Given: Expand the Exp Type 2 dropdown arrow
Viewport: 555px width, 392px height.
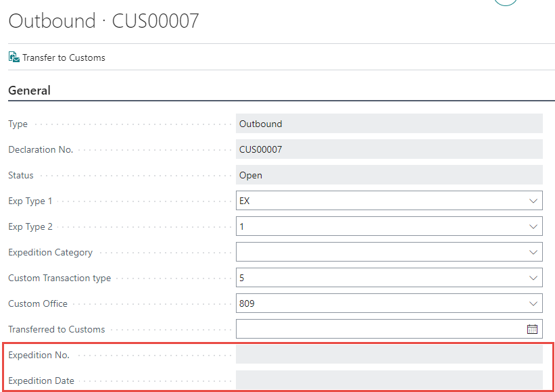Looking at the screenshot, I should [x=533, y=226].
